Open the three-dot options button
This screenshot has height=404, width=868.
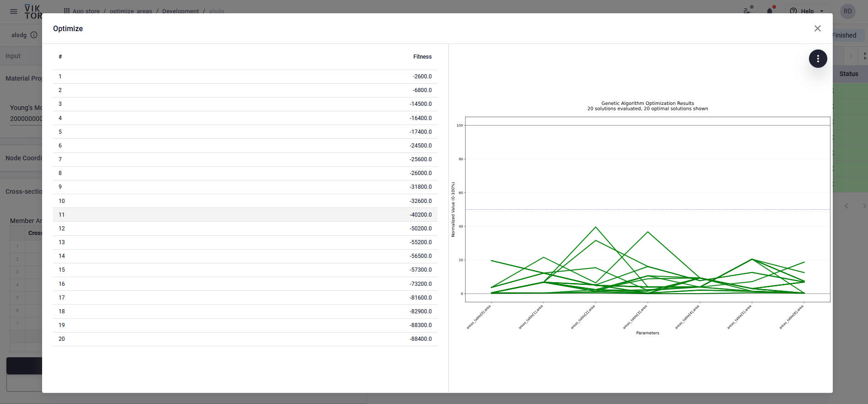[x=818, y=59]
